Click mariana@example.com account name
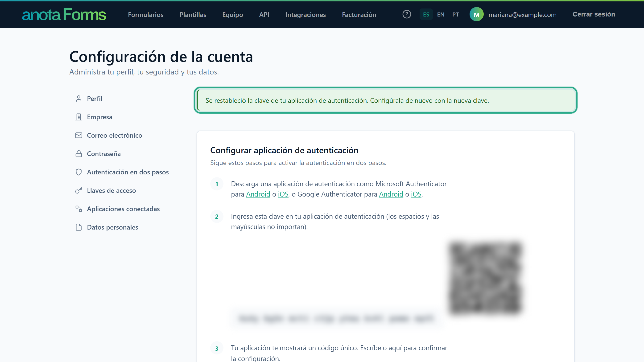The height and width of the screenshot is (362, 644). (x=523, y=15)
